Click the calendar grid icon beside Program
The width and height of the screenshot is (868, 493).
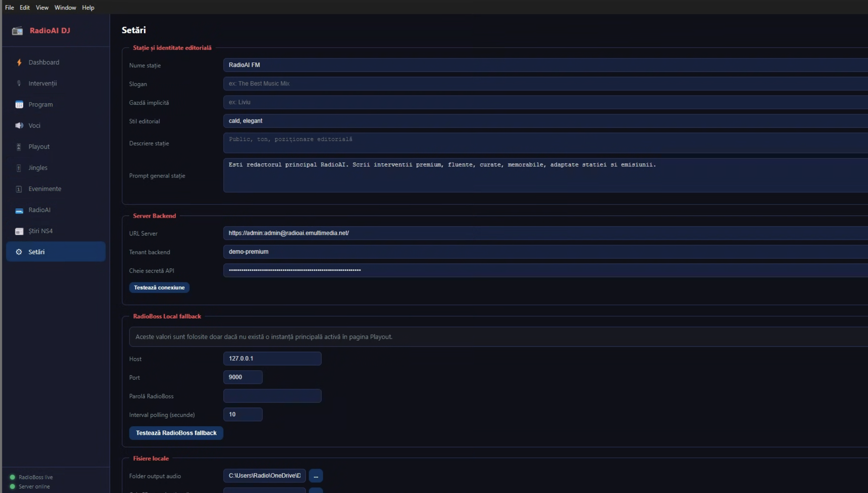tap(19, 105)
